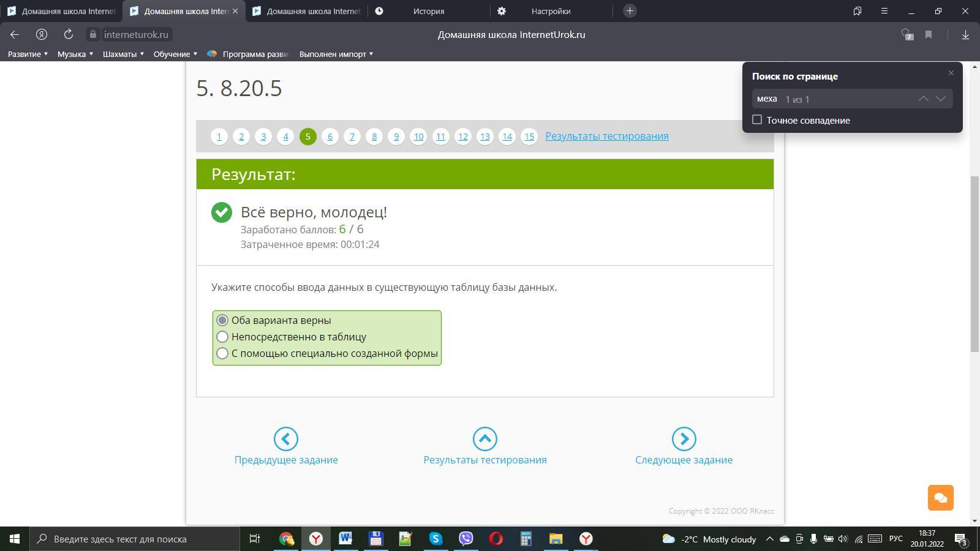The width and height of the screenshot is (980, 551).
Task: Click the page vertical scrollbar thumb
Action: coord(974,264)
